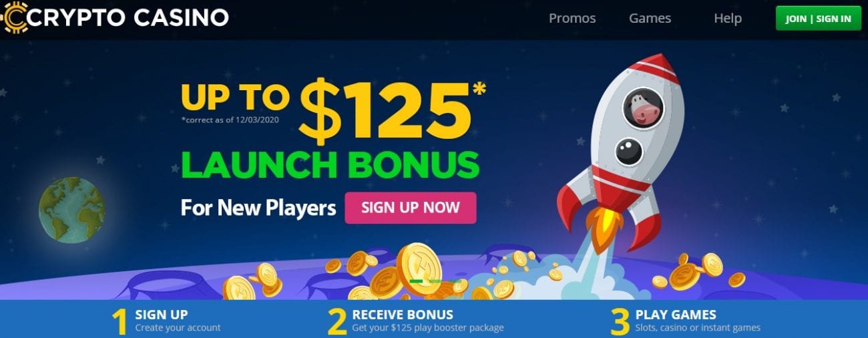Click the rocket's lower black porthole
868x338 pixels.
pyautogui.click(x=628, y=151)
